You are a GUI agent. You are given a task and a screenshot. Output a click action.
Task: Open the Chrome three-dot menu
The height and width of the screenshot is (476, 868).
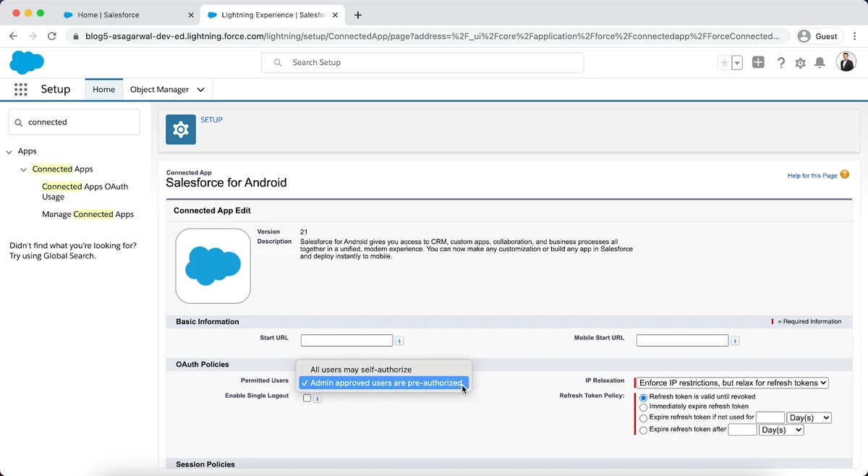tap(854, 36)
